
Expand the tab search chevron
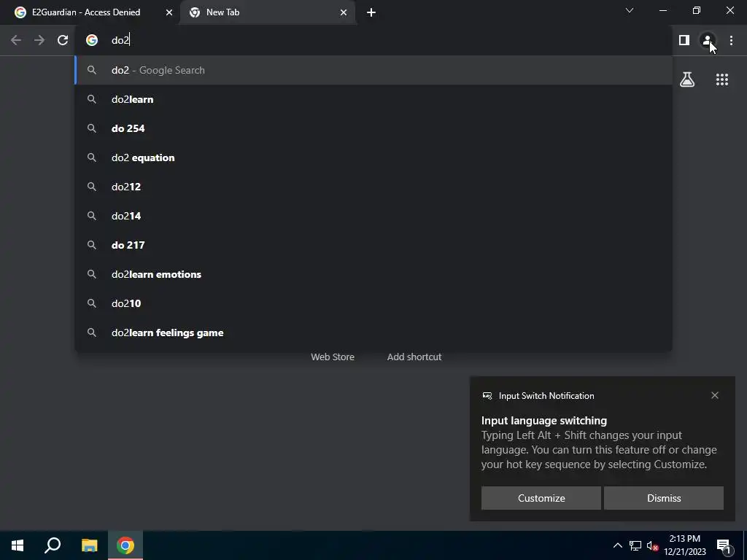coord(630,10)
